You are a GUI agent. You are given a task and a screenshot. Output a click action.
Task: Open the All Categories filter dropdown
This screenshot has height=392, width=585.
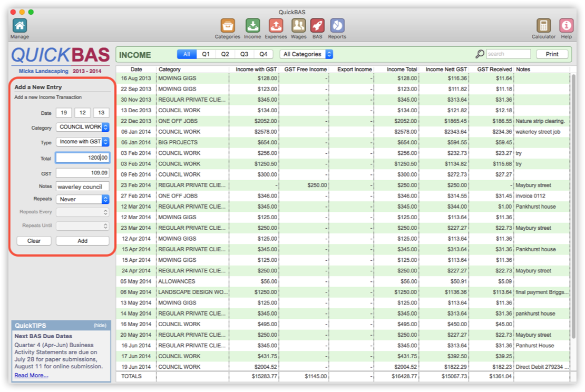[306, 54]
